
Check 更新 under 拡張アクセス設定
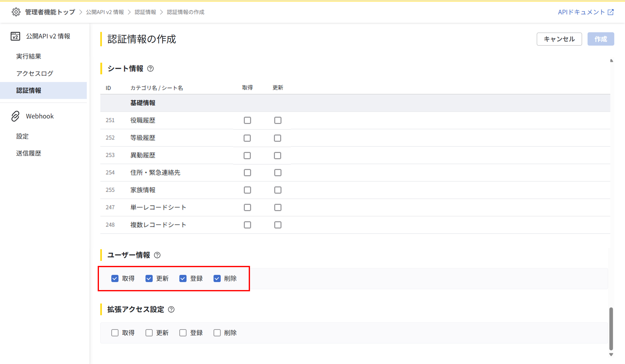click(149, 333)
